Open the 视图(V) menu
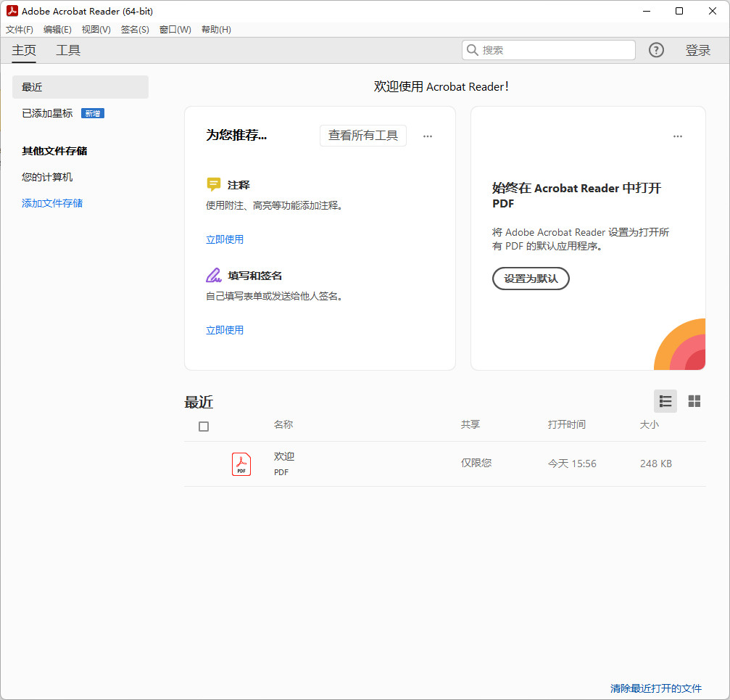This screenshot has width=730, height=700. [96, 29]
